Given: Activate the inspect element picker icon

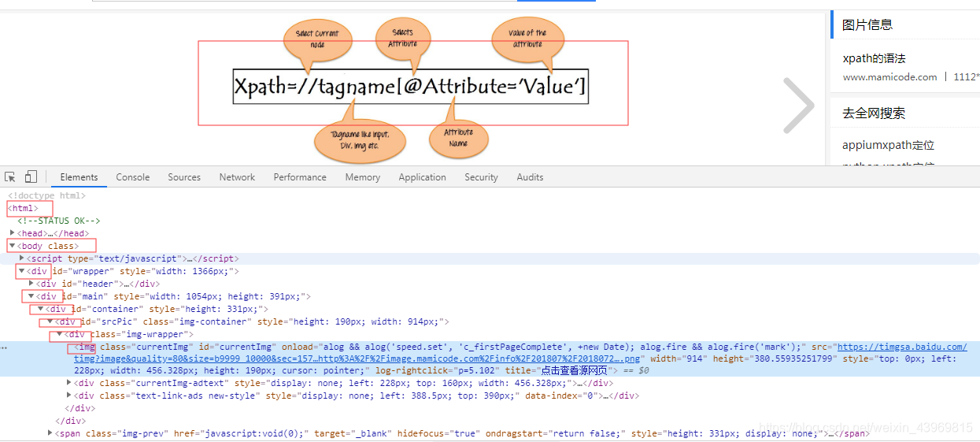Looking at the screenshot, I should 10,176.
